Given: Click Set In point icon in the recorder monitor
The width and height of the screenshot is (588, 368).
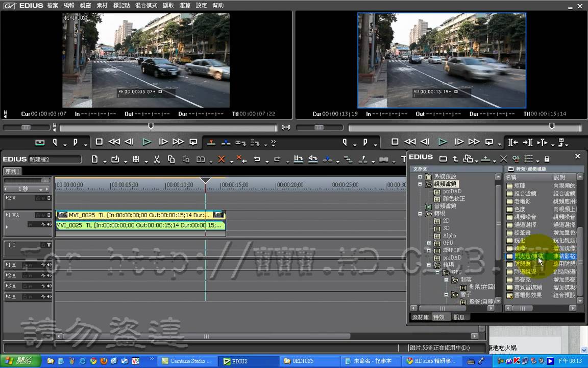Looking at the screenshot, I should [345, 142].
